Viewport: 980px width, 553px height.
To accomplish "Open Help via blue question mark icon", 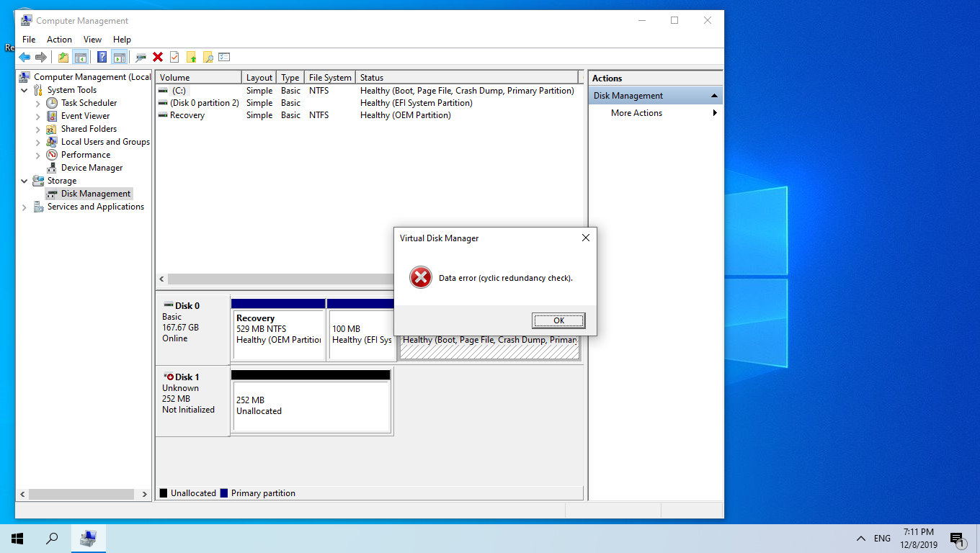I will pyautogui.click(x=102, y=57).
